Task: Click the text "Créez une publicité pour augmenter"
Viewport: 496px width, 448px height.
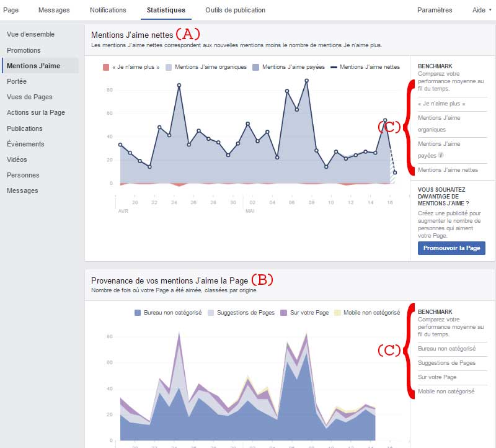Action: click(x=449, y=225)
